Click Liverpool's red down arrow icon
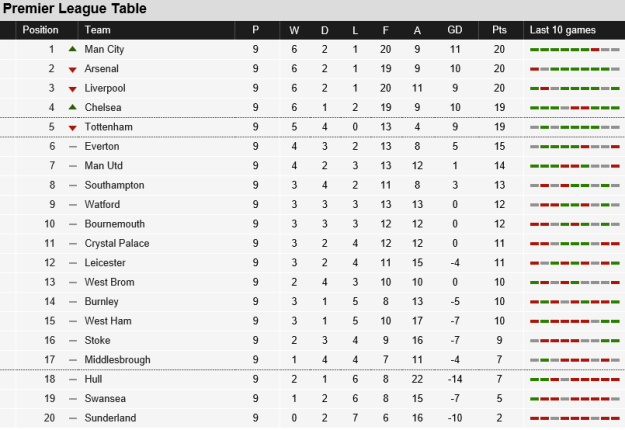 (72, 88)
